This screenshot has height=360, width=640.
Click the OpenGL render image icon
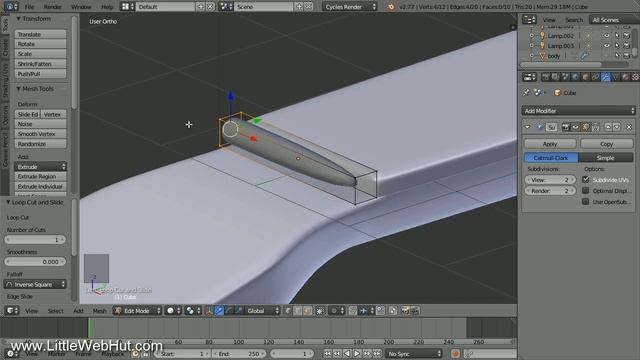[405, 311]
